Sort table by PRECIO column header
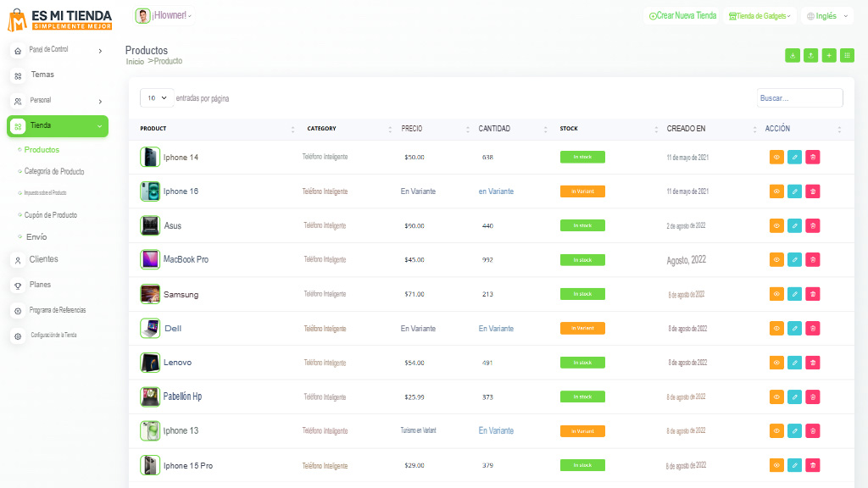This screenshot has height=488, width=868. coord(412,129)
